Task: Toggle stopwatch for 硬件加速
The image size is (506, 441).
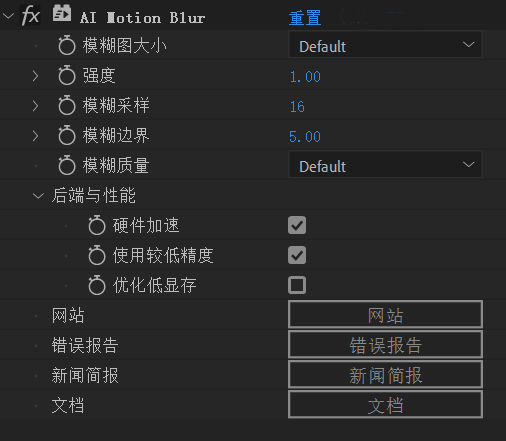Action: point(97,225)
